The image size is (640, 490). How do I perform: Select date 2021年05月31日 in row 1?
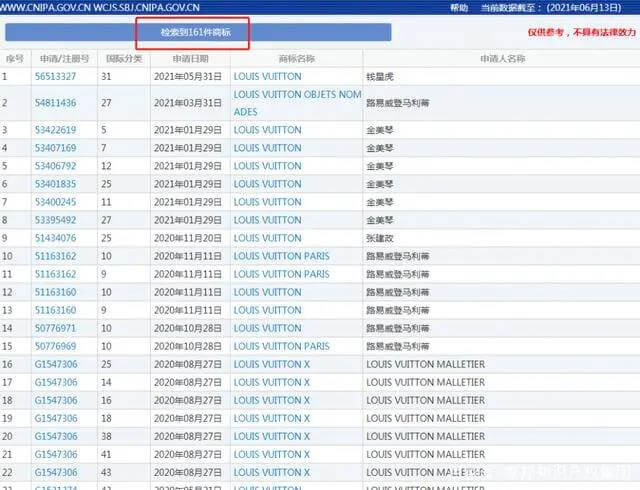pyautogui.click(x=188, y=76)
